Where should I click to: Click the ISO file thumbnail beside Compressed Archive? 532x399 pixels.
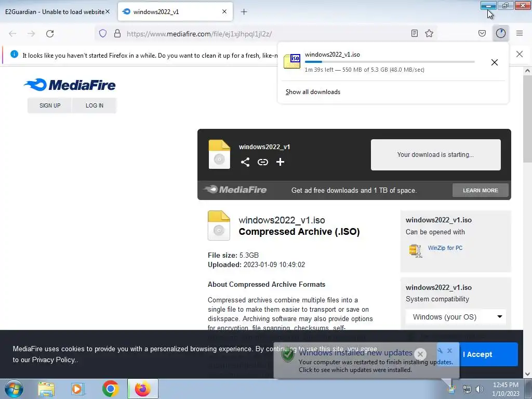(x=219, y=225)
